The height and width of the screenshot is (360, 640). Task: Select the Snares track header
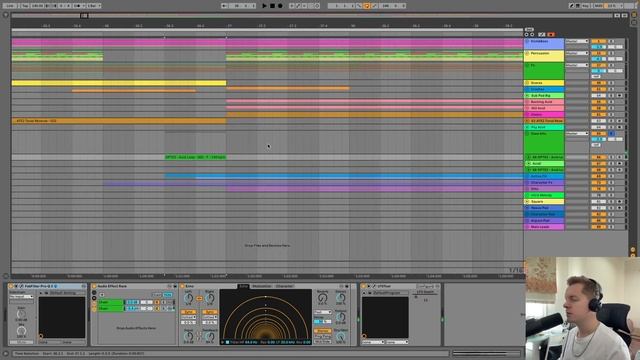(x=544, y=83)
